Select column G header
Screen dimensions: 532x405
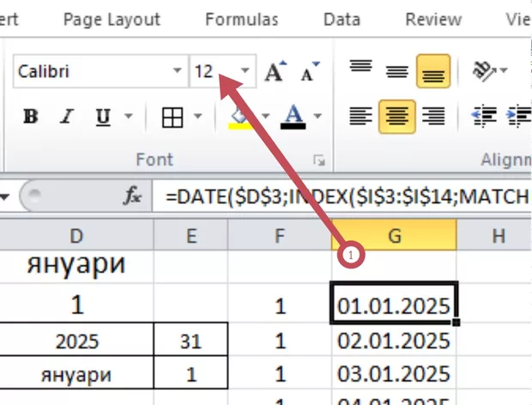click(x=394, y=235)
